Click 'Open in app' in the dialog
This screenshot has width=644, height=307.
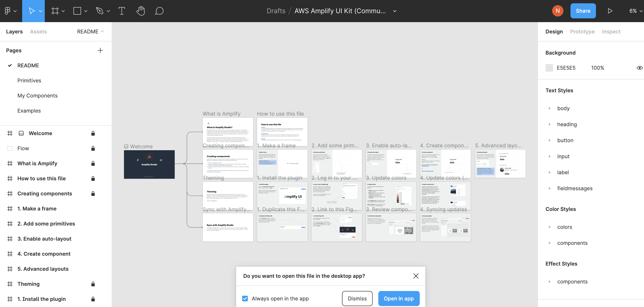click(x=399, y=298)
